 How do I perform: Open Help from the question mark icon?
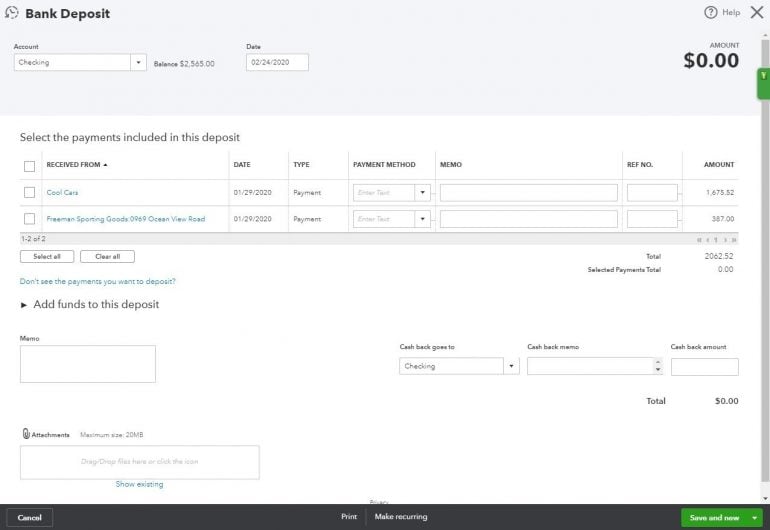click(711, 12)
